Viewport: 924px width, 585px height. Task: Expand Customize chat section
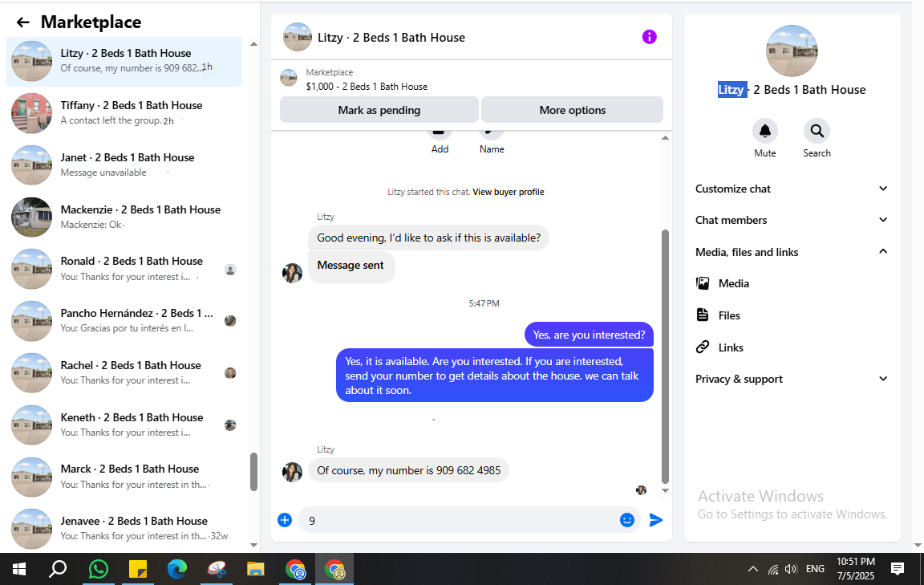click(x=792, y=189)
